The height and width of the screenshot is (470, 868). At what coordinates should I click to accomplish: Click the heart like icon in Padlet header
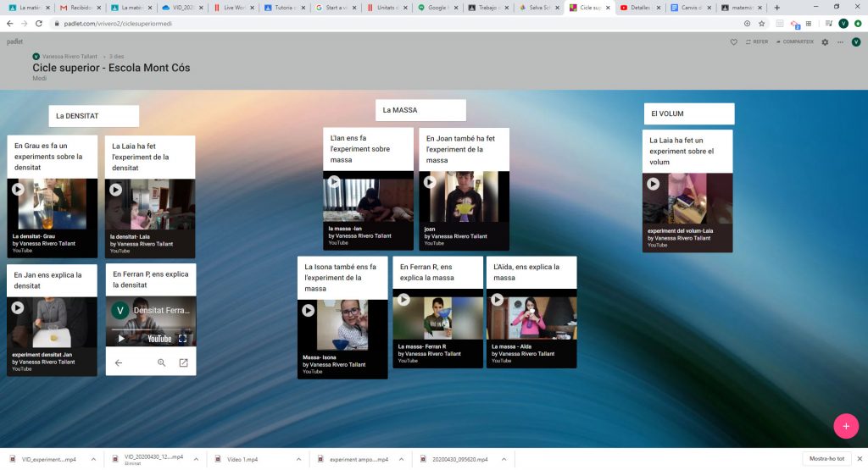pos(734,41)
